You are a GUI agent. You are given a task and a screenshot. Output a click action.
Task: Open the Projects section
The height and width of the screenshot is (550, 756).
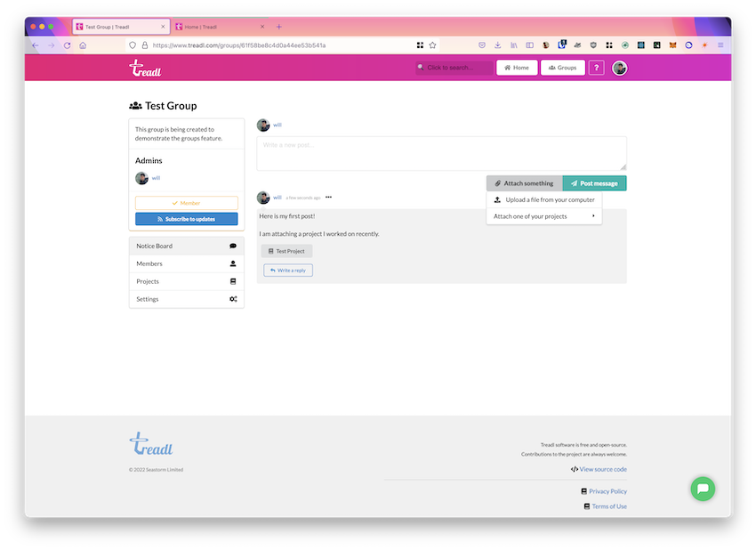pyautogui.click(x=187, y=281)
